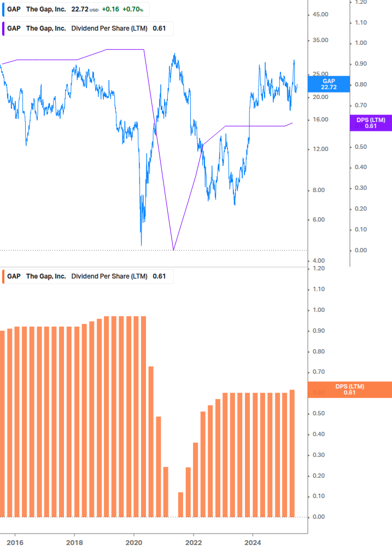392x550 pixels.
Task: Click the orange DPS (LTM) 0.61 axis label
Action: pos(349,390)
